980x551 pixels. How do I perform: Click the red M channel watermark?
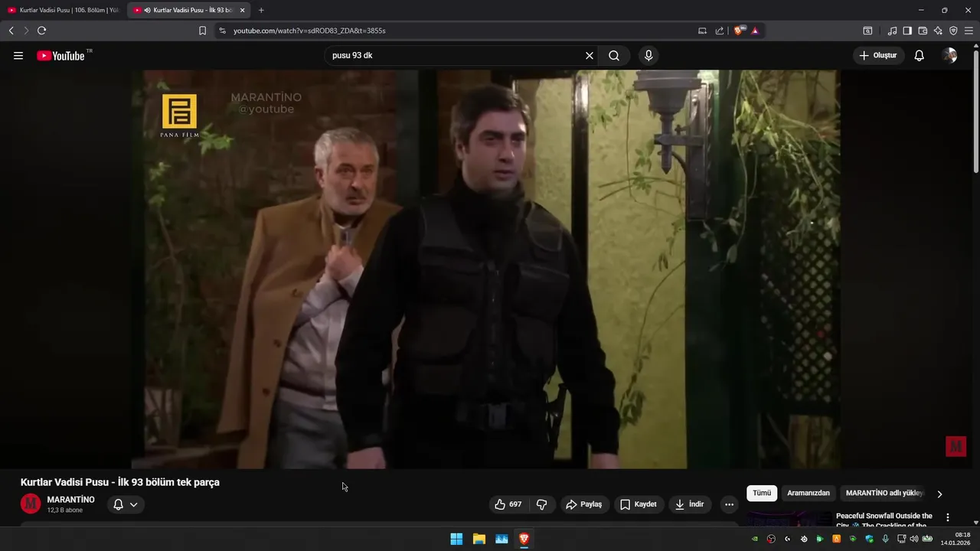click(955, 446)
